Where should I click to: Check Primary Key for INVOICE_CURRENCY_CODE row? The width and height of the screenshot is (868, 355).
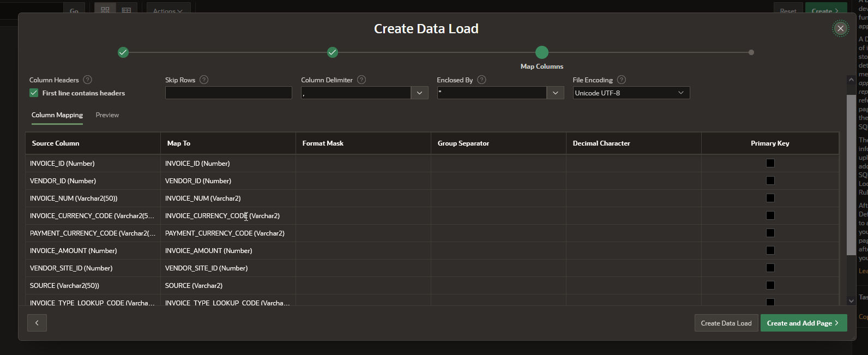(x=770, y=215)
